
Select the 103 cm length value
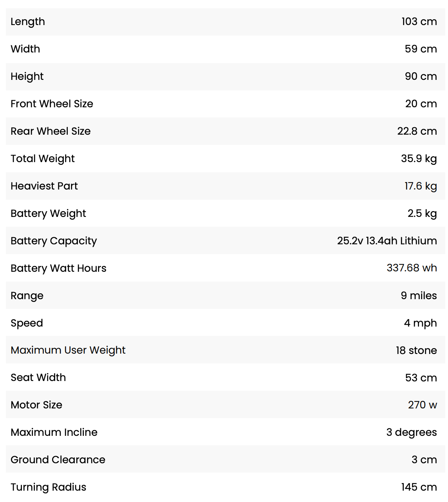coord(419,22)
